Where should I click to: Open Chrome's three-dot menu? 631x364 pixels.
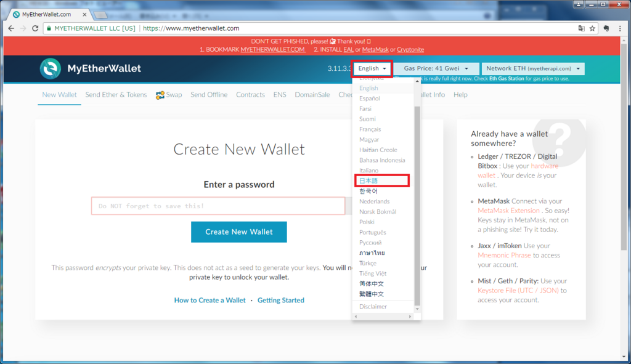(620, 28)
